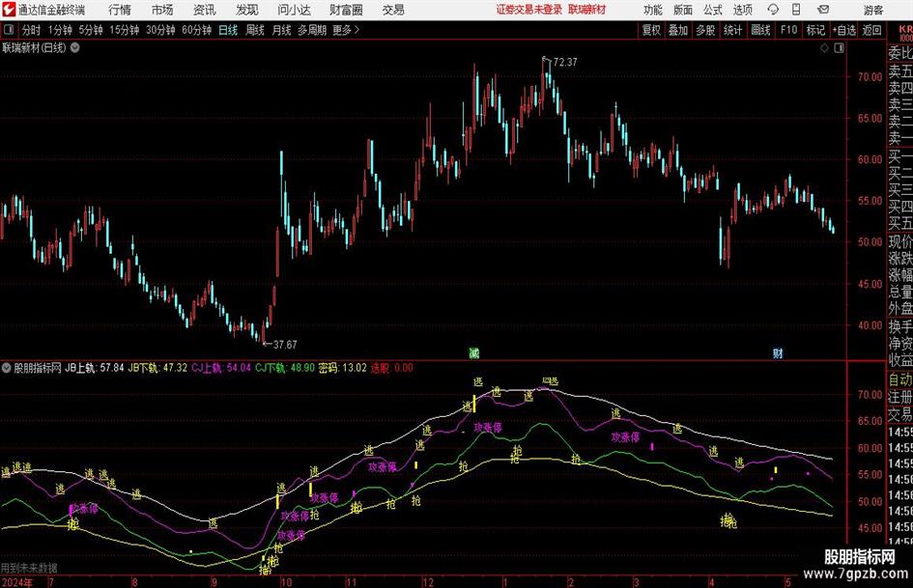Open the 市场 menu
This screenshot has height=588, width=913.
(x=162, y=10)
